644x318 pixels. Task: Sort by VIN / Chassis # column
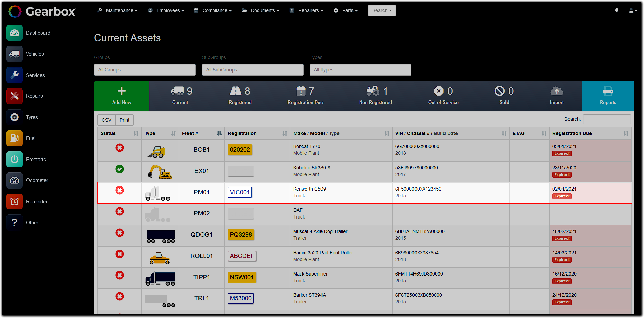point(451,133)
